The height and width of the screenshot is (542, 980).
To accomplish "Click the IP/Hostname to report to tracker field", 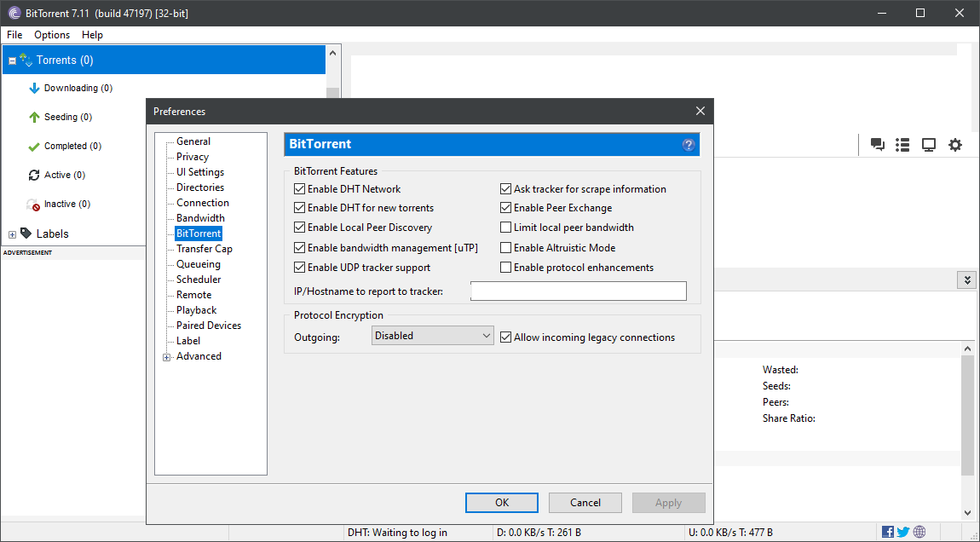I will (x=578, y=291).
